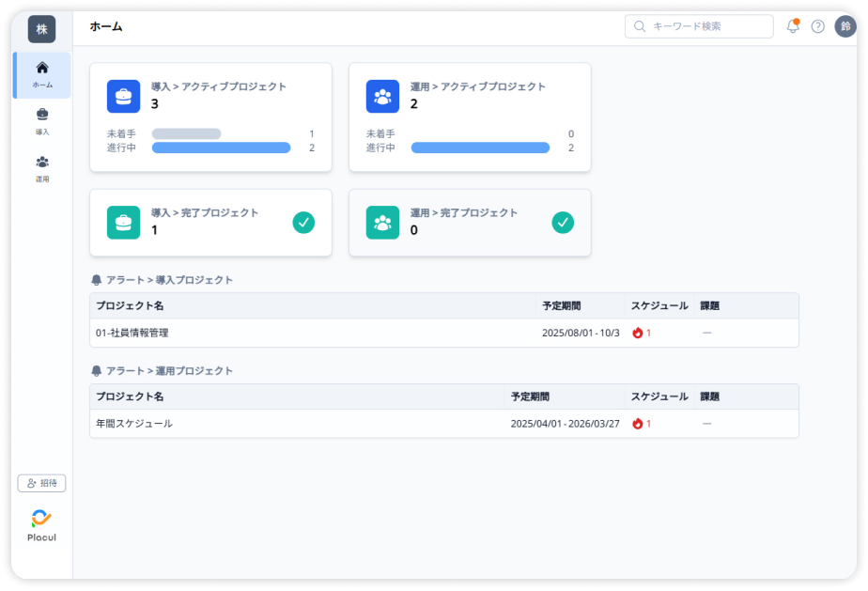Click the 招待 invite button
868x591 pixels.
point(41,483)
